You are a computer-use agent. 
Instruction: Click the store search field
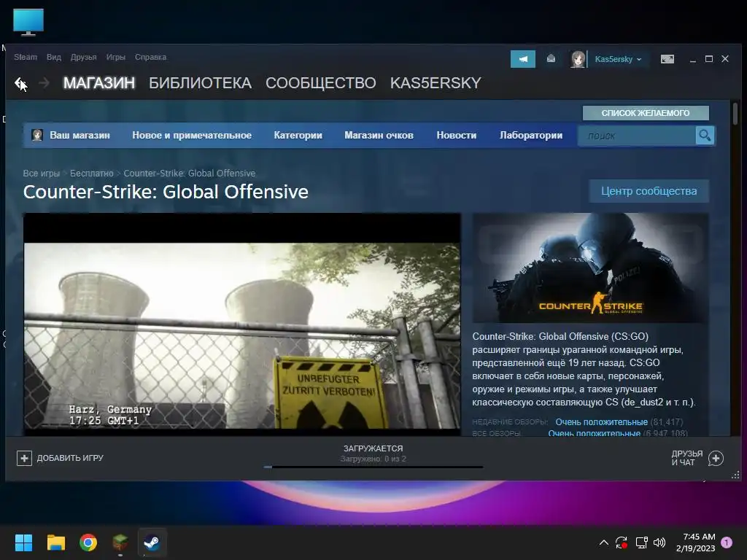(x=637, y=136)
